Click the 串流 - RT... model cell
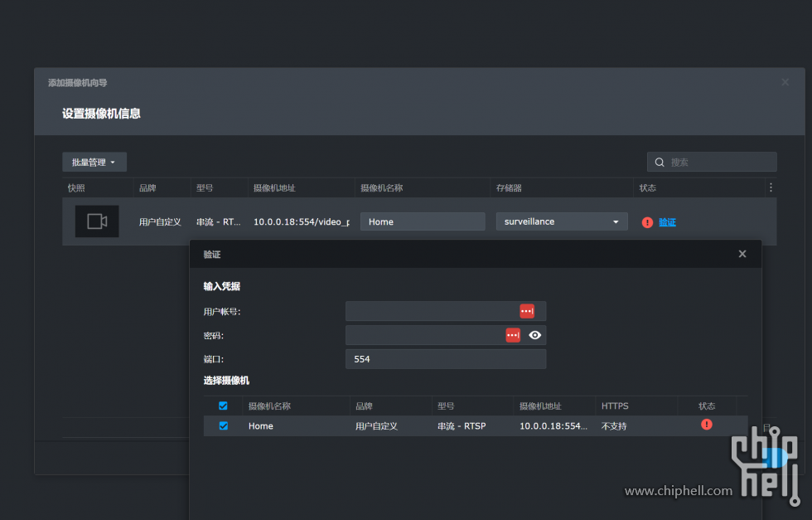 (x=218, y=222)
